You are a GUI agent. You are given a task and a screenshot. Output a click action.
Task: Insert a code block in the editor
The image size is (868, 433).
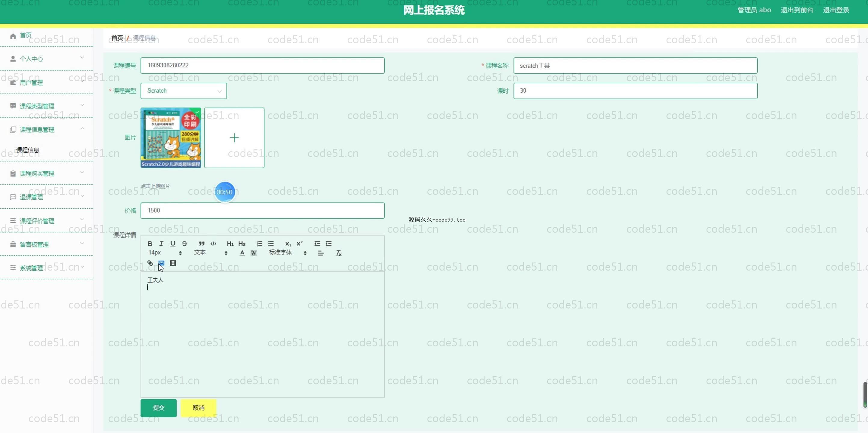213,244
